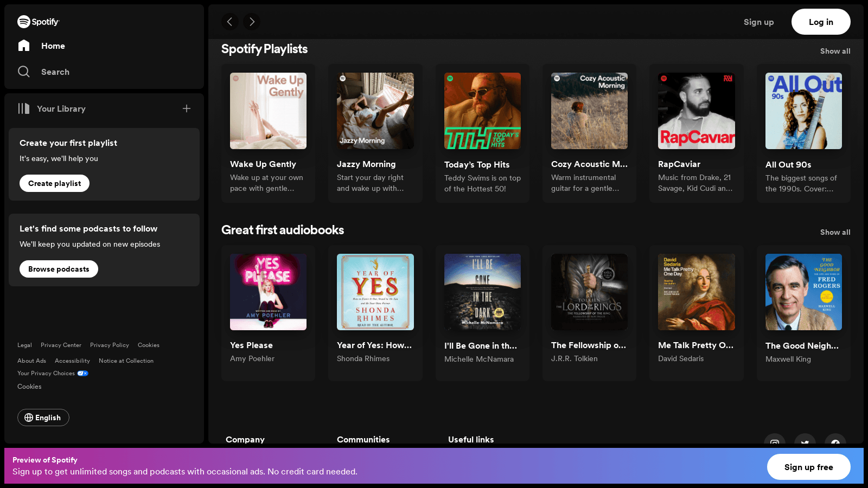The image size is (868, 488).
Task: Open Me Talk Pretty One Day cover
Action: pos(697,292)
